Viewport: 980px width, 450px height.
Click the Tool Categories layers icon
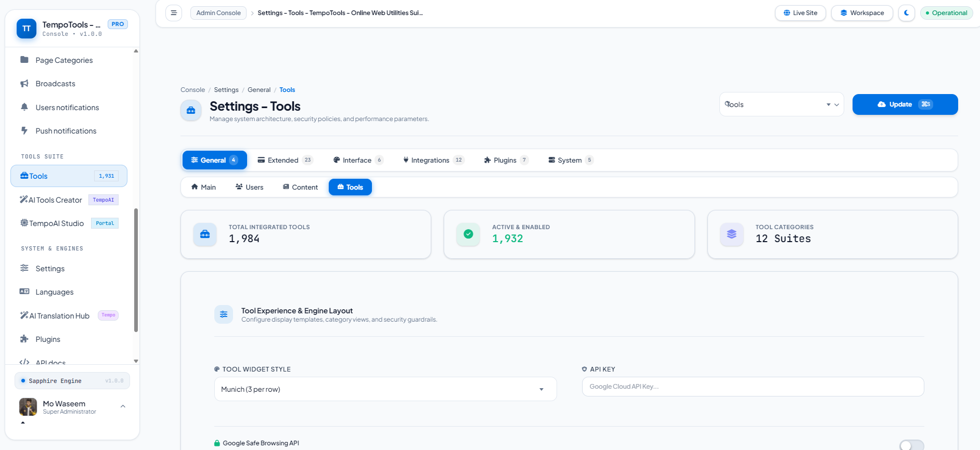click(x=732, y=234)
